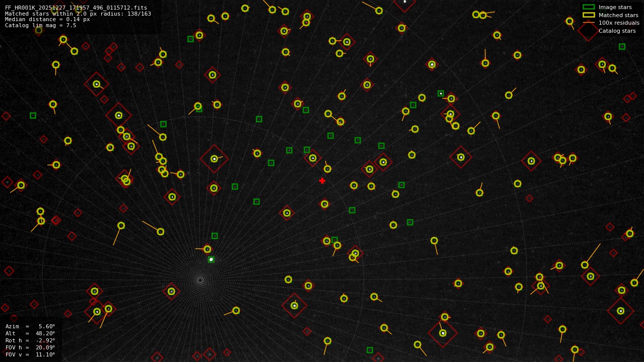Click the 'FOV v = 11.10°' value

click(30, 354)
